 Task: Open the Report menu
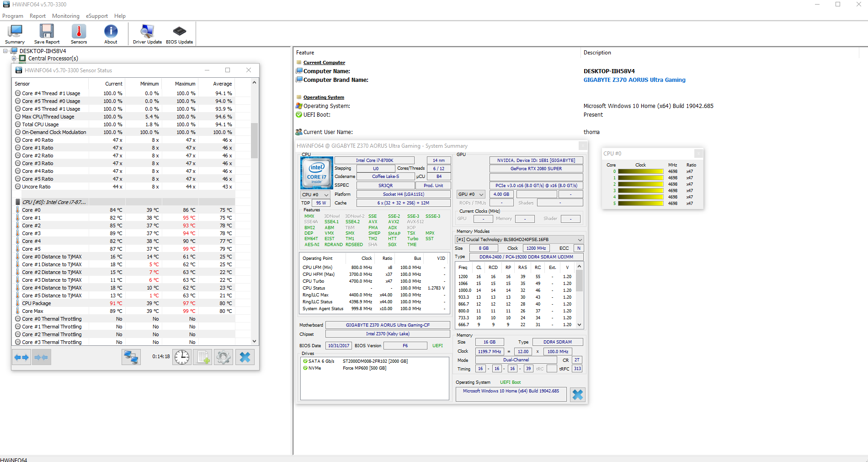[37, 16]
